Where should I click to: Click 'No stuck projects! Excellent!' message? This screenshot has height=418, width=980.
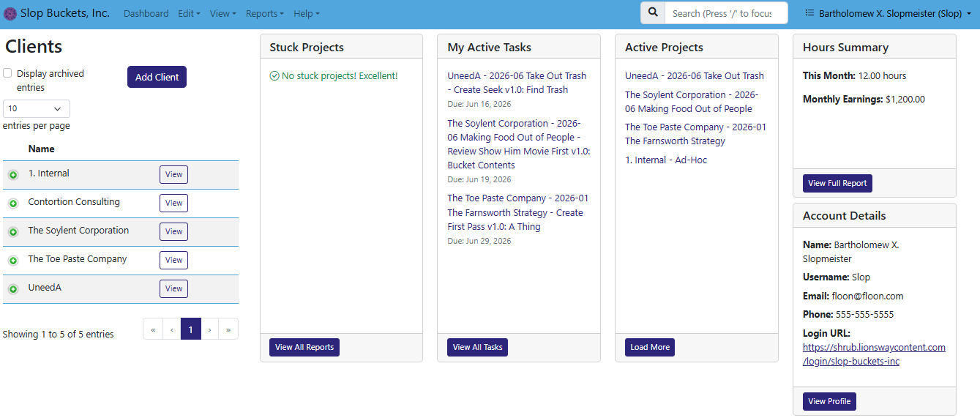(x=334, y=75)
